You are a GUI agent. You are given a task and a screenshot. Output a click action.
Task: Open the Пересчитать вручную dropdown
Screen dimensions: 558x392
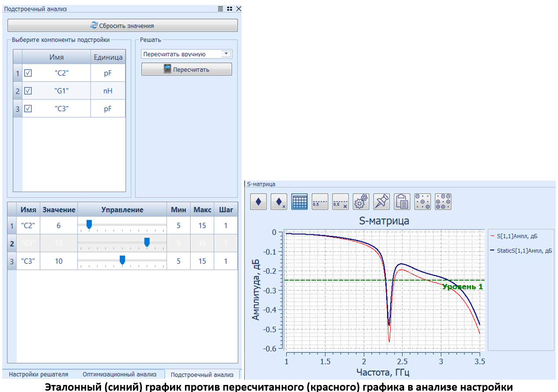(x=226, y=54)
